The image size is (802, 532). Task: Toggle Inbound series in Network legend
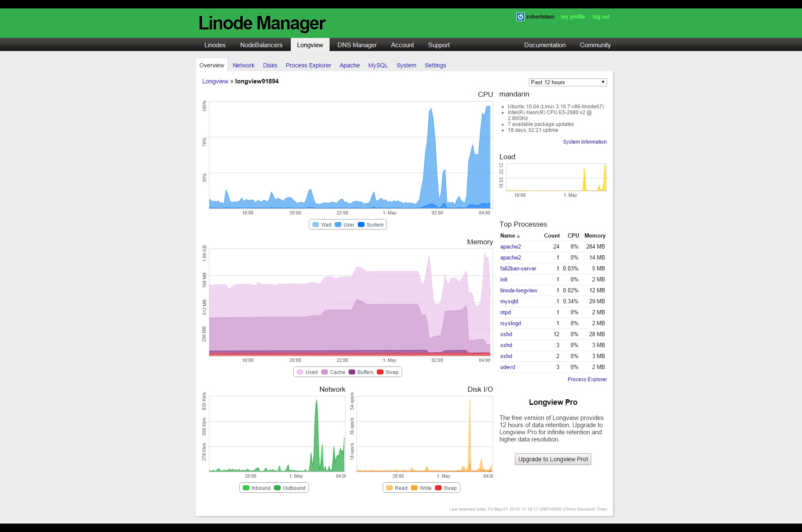(x=257, y=488)
